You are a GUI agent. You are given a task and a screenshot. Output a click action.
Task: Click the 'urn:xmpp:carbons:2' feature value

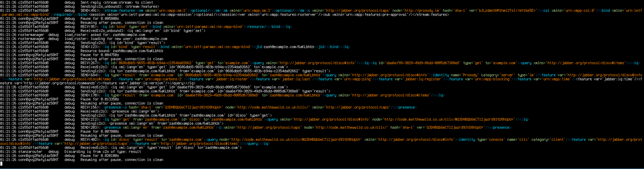[x=163, y=79]
